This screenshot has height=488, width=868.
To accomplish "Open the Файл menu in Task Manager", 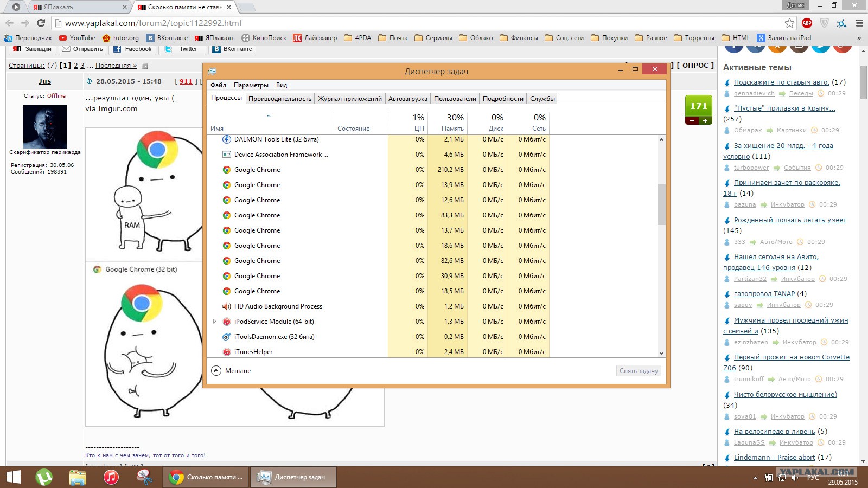I will tap(218, 85).
